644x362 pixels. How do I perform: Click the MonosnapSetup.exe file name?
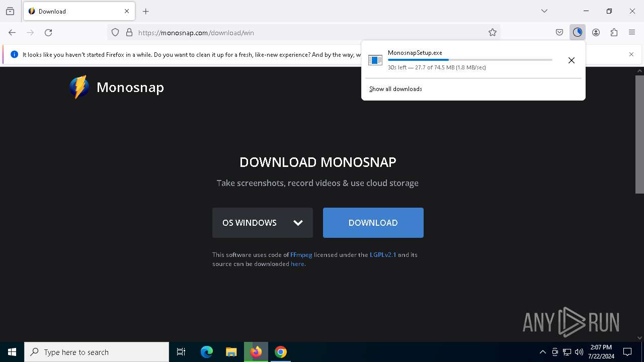point(415,53)
